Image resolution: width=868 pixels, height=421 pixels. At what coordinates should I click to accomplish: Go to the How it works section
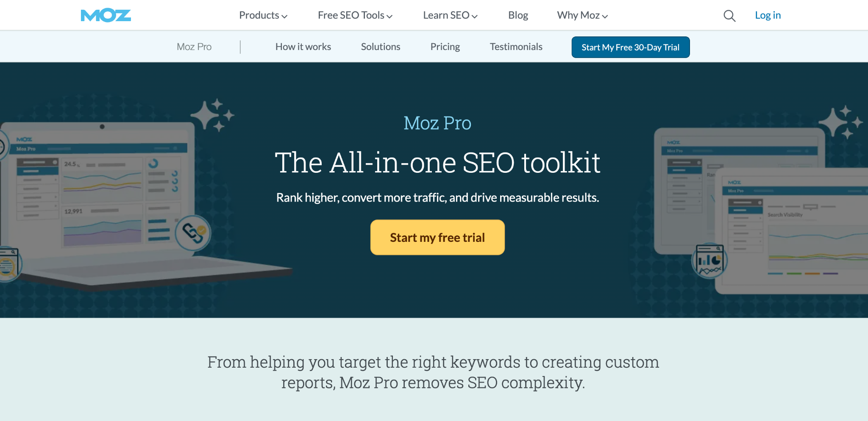tap(303, 47)
